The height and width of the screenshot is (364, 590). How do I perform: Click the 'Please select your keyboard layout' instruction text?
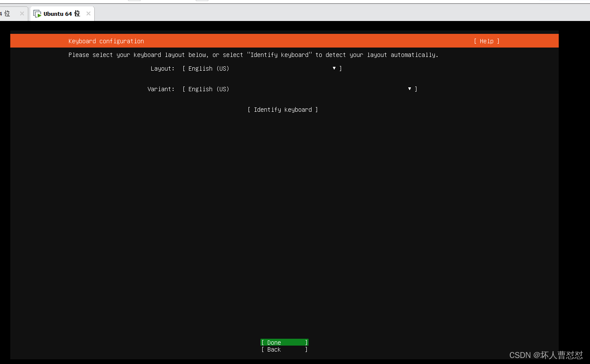tap(253, 55)
